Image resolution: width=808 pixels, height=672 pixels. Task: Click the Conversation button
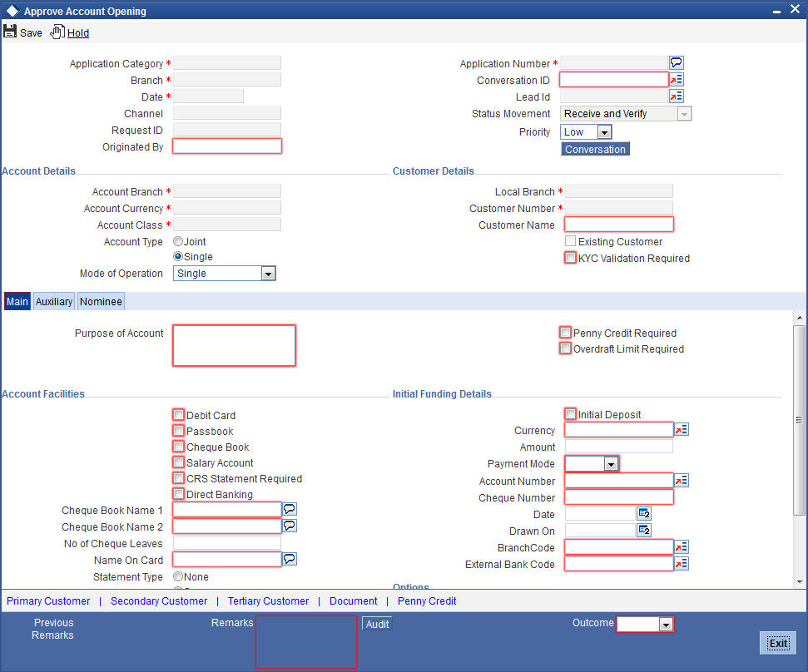[595, 150]
